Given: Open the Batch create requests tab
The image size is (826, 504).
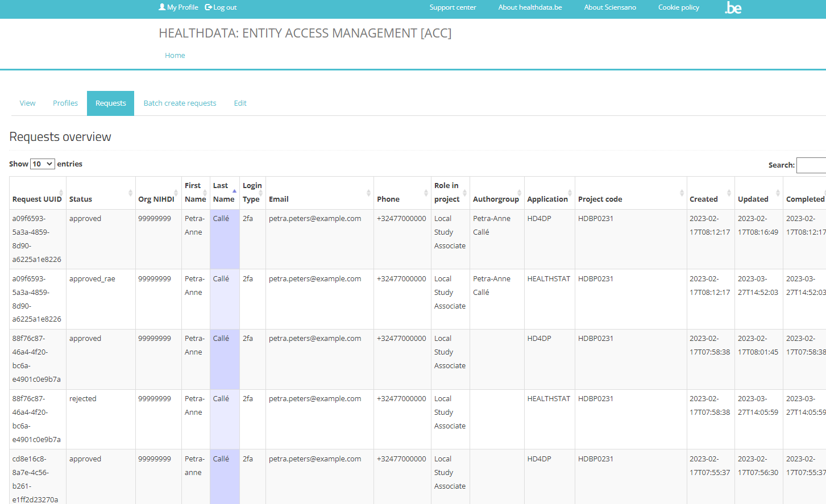Looking at the screenshot, I should tap(180, 103).
